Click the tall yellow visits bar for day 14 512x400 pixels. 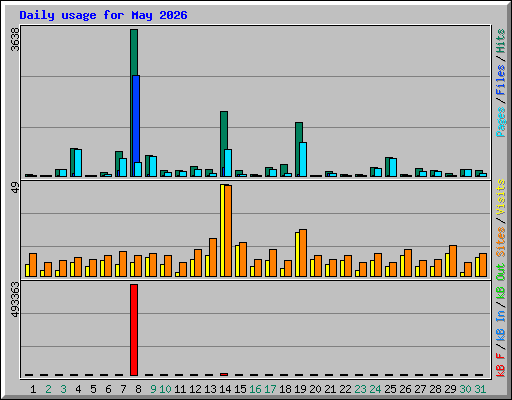click(222, 230)
